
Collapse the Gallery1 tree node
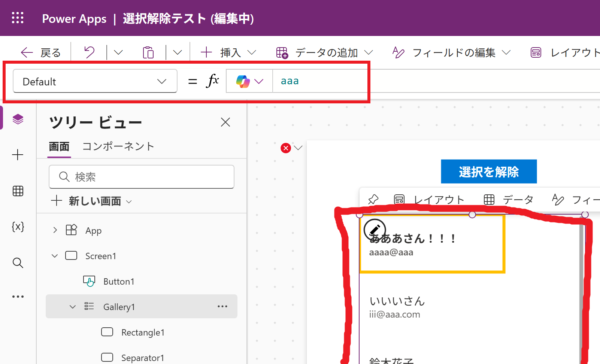pyautogui.click(x=73, y=307)
